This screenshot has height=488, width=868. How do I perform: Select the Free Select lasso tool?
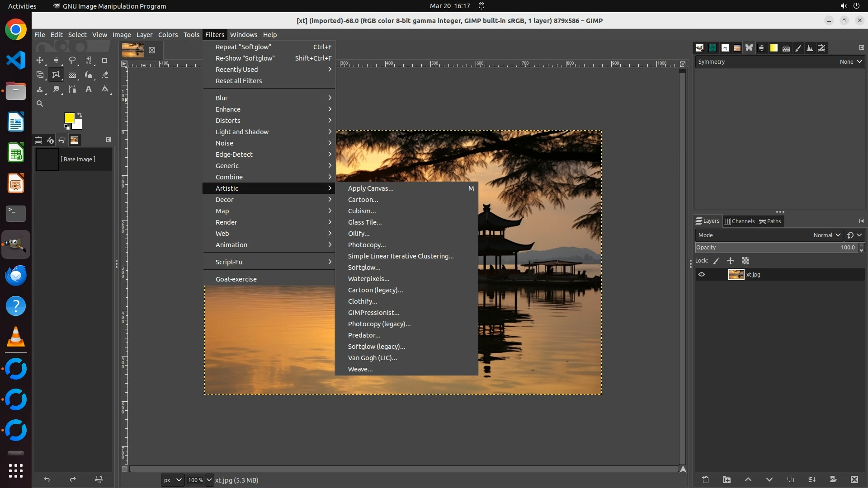pos(72,60)
